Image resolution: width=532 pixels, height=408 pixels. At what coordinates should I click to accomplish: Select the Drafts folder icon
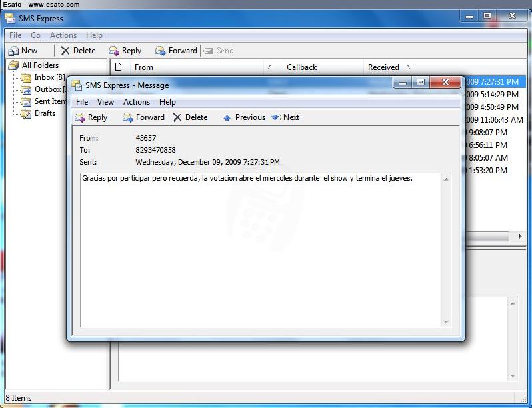26,113
